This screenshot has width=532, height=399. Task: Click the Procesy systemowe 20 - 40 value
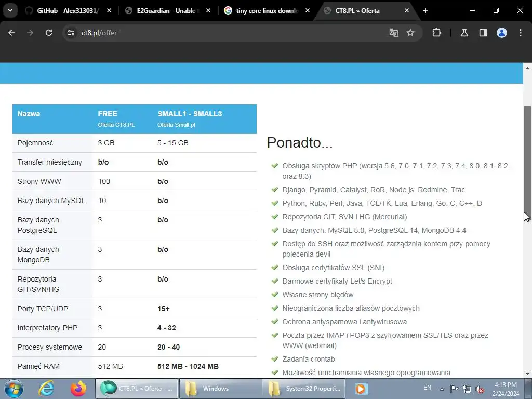169,347
